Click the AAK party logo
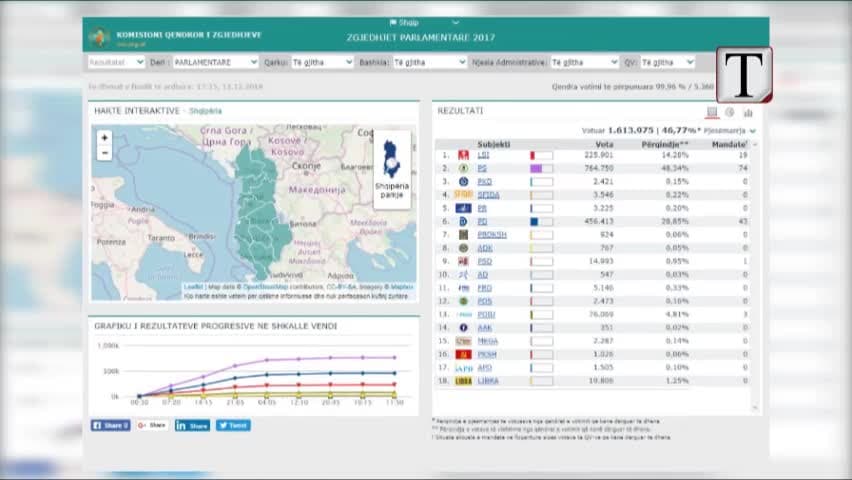852x480 pixels. click(463, 328)
